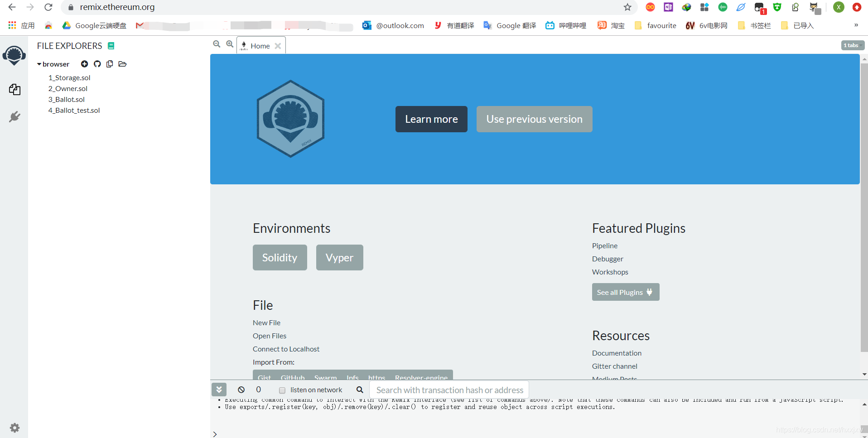Image resolution: width=868 pixels, height=438 pixels.
Task: Open the Pipeline plugin link
Action: [x=605, y=245]
